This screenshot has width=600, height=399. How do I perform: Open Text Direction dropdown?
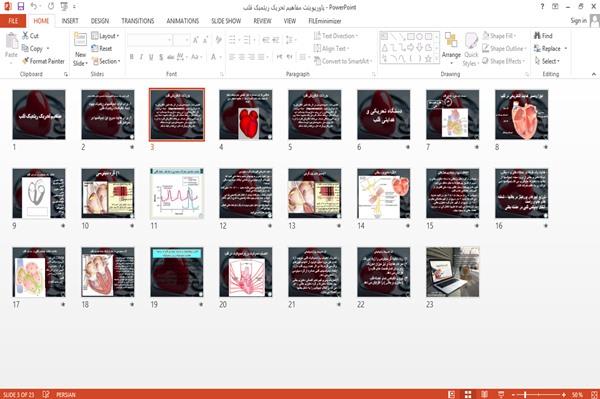click(336, 36)
